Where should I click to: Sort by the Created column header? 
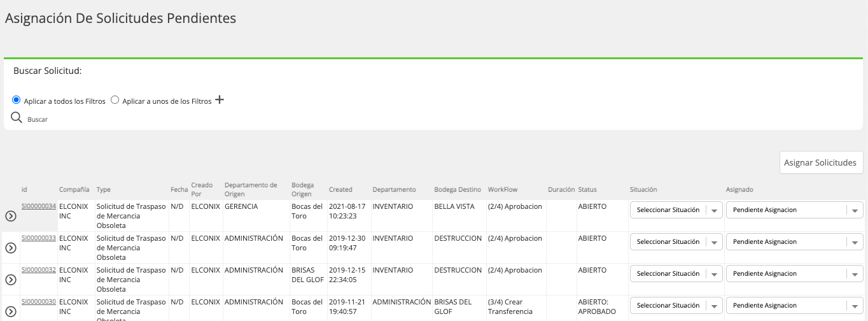340,190
